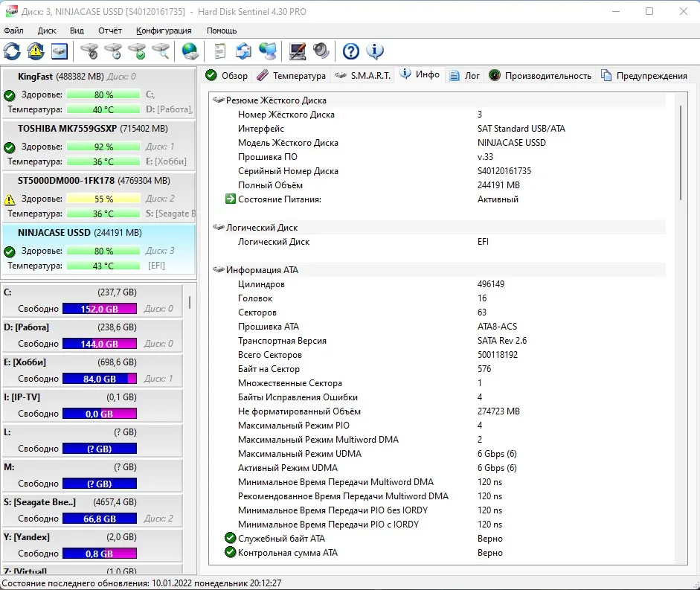Open the report document icon in toolbar
Screen dimensions: 700x590
(x=219, y=51)
